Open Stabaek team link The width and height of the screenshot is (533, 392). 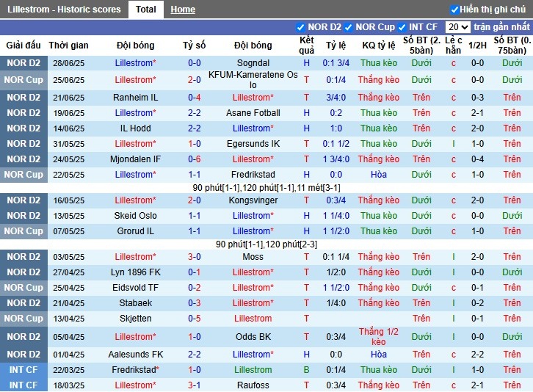coord(135,303)
